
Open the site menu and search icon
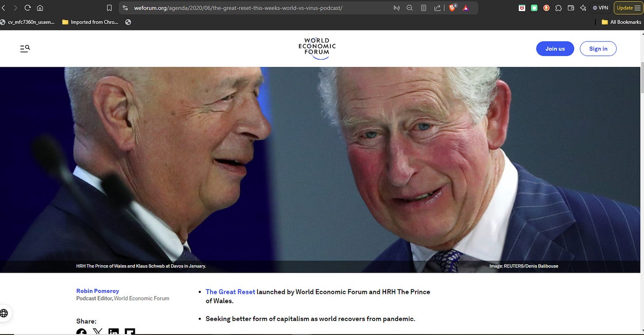(25, 49)
